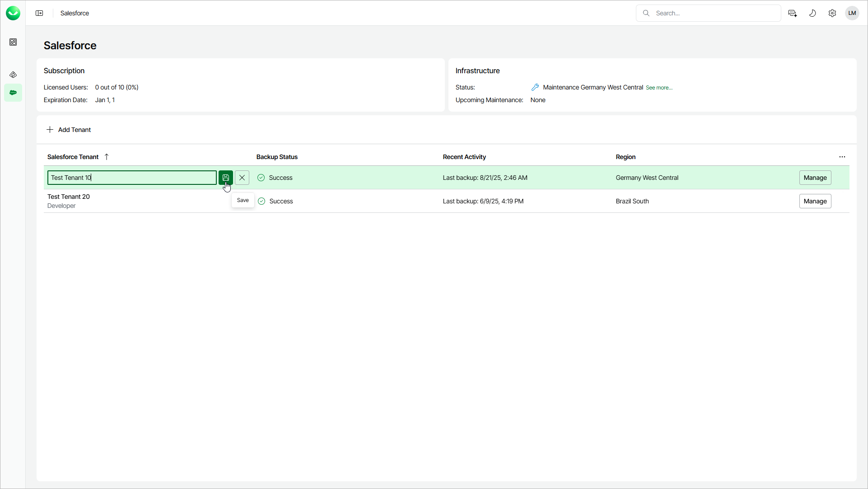Open the LM user avatar menu

pos(852,13)
